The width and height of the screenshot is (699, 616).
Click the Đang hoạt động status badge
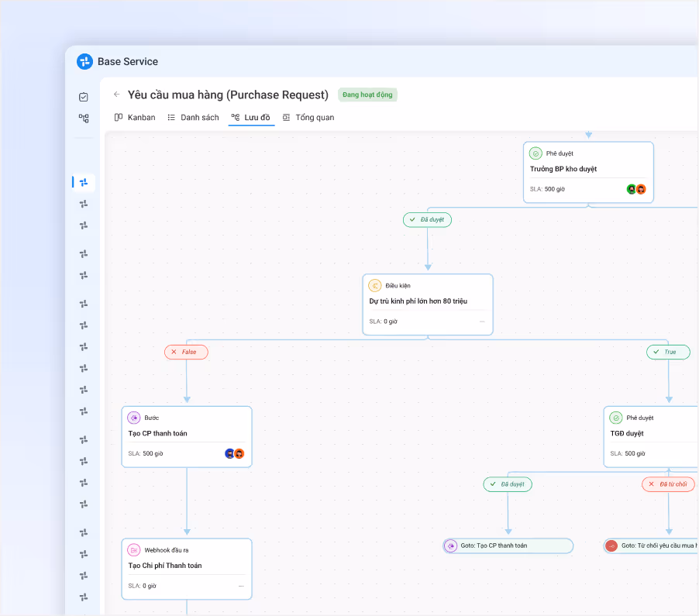(x=367, y=95)
